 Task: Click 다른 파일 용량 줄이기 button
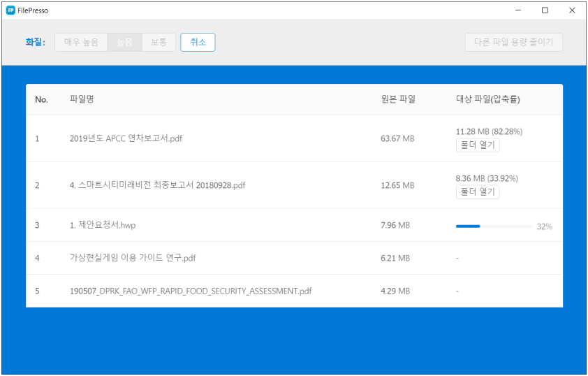point(513,42)
